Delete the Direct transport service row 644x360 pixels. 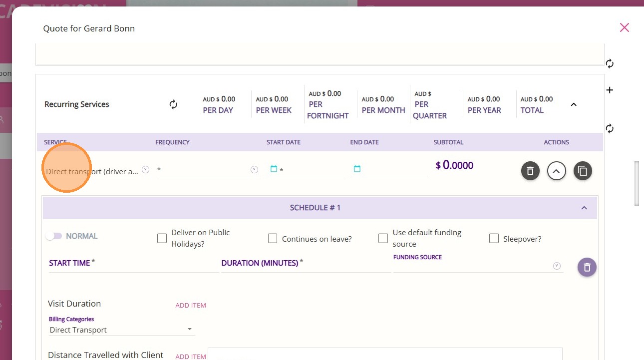(530, 171)
